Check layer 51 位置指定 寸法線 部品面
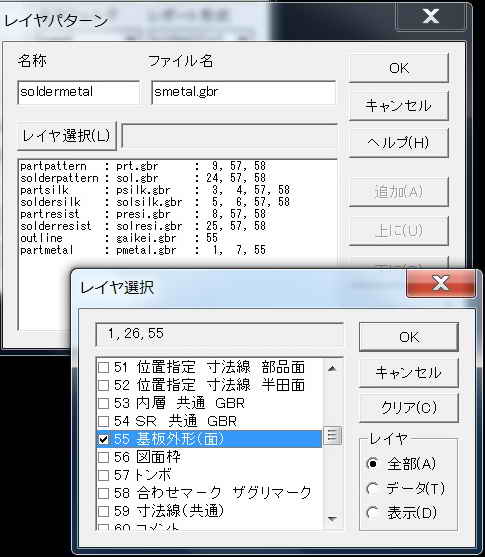Viewport: 485px width, 557px height. click(x=103, y=367)
